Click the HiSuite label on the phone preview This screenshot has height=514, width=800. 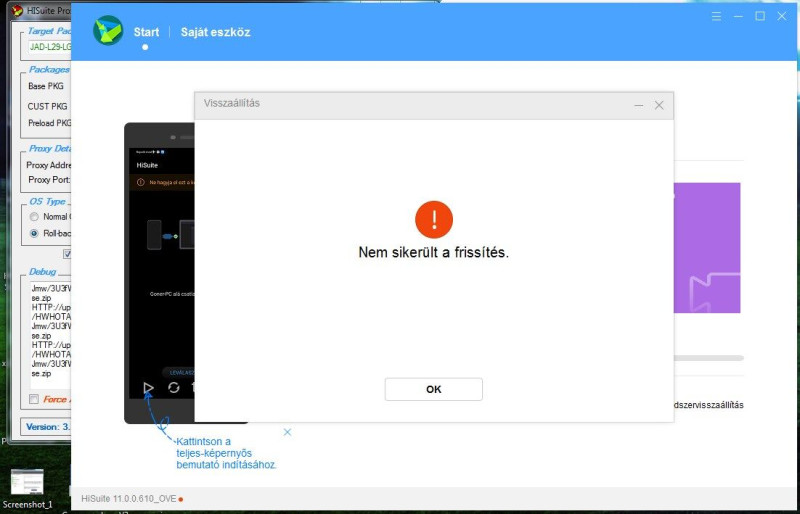(x=147, y=165)
